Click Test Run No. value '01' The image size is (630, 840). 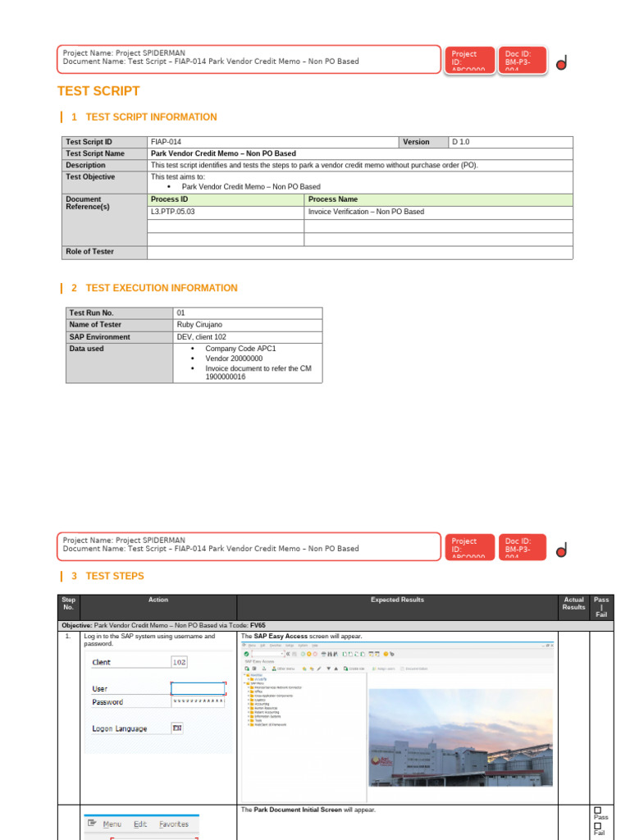tap(180, 313)
